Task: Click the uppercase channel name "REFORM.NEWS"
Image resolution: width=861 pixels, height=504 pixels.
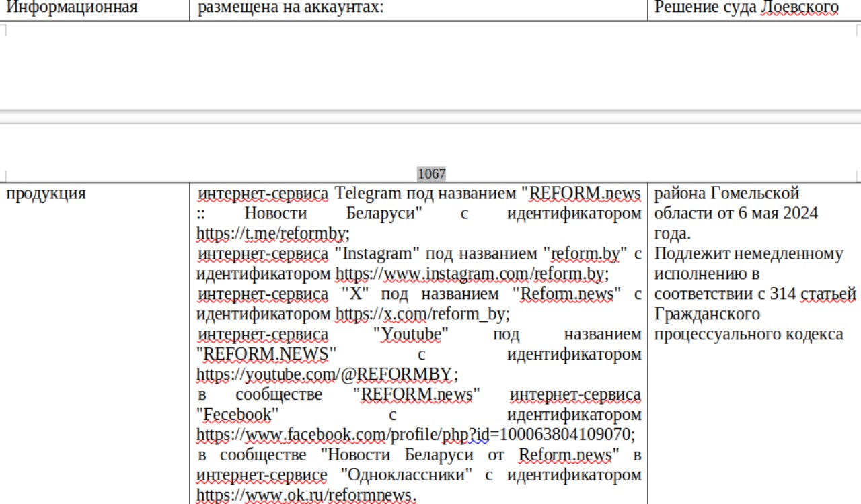Action: (266, 355)
